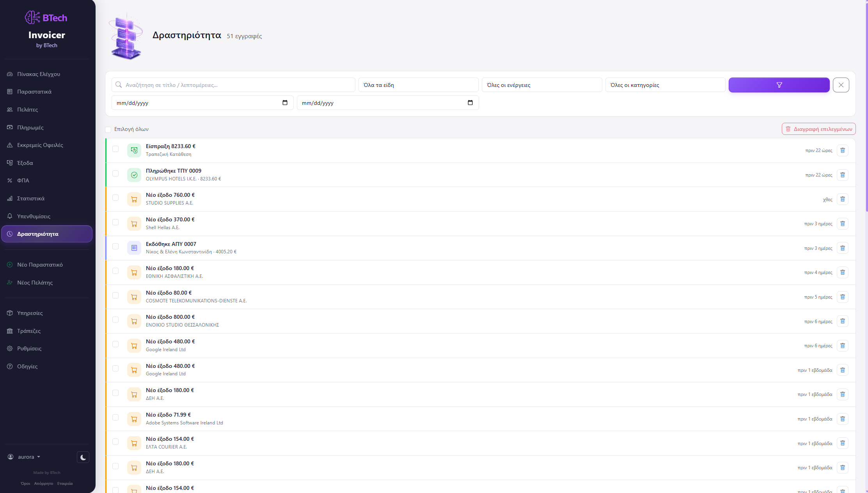Viewport: 868px width, 493px height.
Task: Click the cart icon for Shell Hellas
Action: coord(134,224)
